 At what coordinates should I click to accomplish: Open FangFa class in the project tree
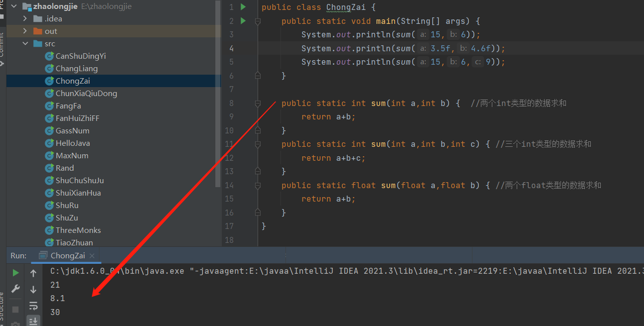(68, 106)
